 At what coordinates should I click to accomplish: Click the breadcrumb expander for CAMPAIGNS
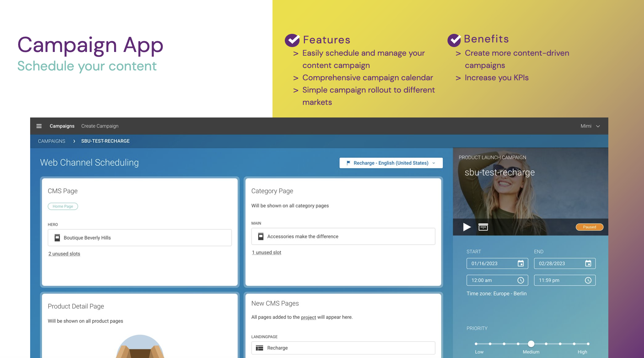click(x=74, y=141)
